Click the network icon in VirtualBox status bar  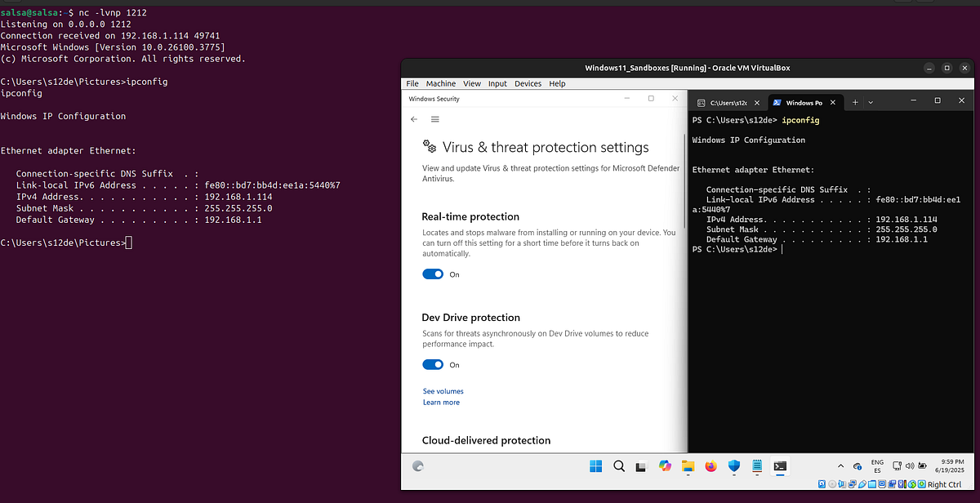[852, 484]
